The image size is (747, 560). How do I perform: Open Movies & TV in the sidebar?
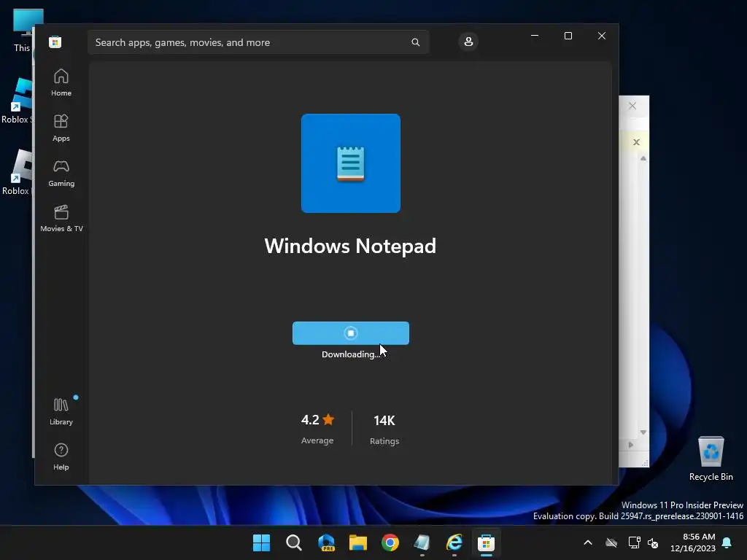click(61, 218)
